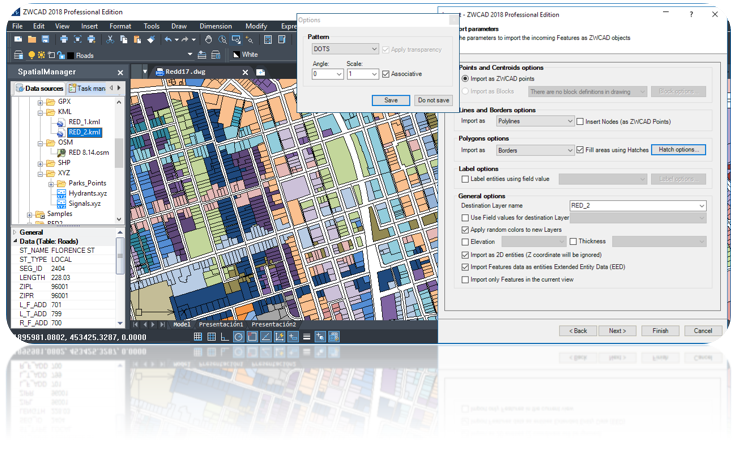Click the black Roads layer color swatch

click(71, 55)
